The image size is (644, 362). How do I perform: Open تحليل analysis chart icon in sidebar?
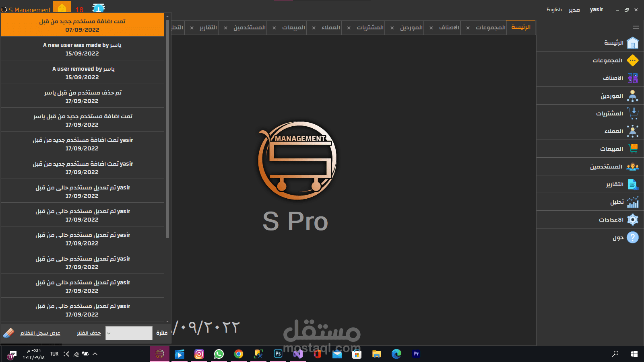[x=633, y=202]
